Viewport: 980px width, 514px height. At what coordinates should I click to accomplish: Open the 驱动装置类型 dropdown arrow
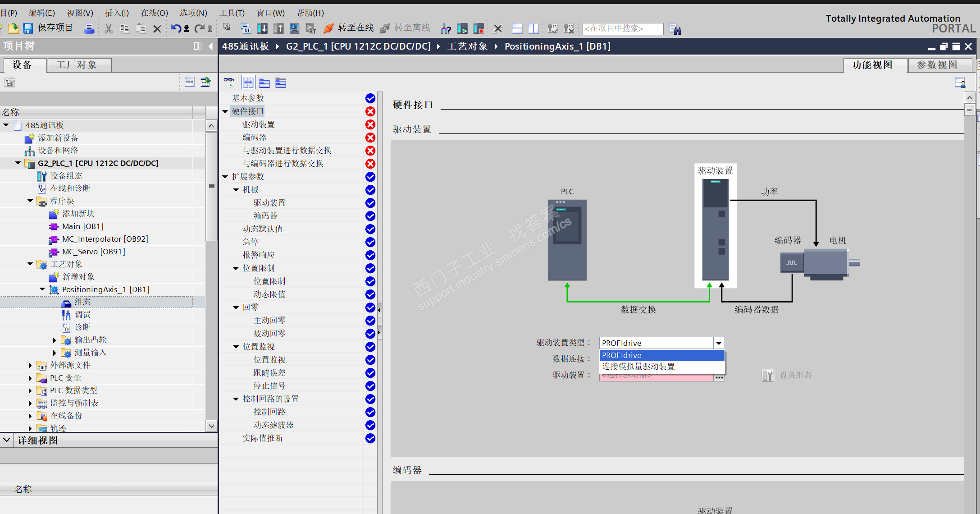(719, 343)
